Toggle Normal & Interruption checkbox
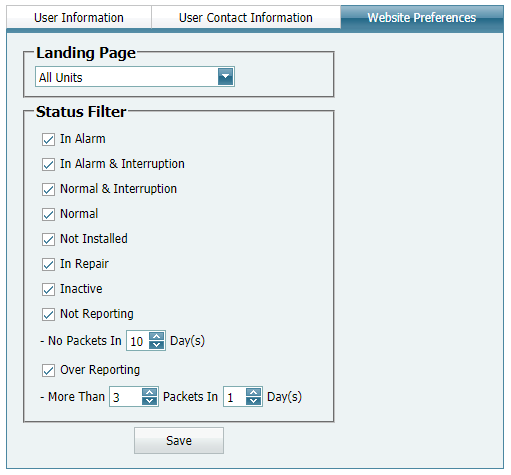Image resolution: width=511 pixels, height=475 pixels. (48, 189)
